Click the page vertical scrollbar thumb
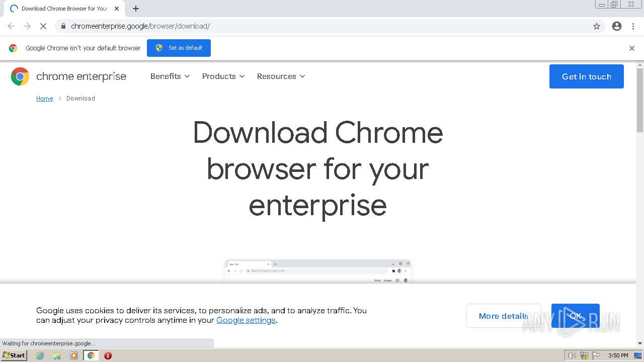The width and height of the screenshot is (644, 362). click(640, 100)
